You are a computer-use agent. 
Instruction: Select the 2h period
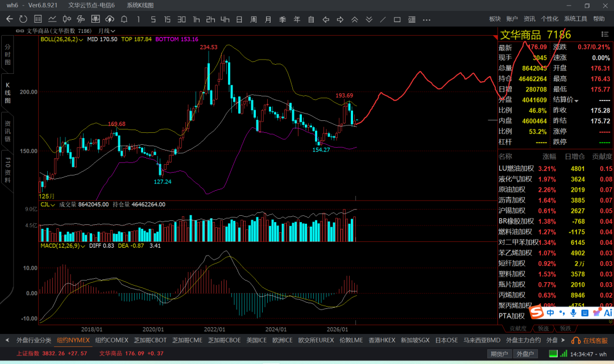(x=210, y=19)
